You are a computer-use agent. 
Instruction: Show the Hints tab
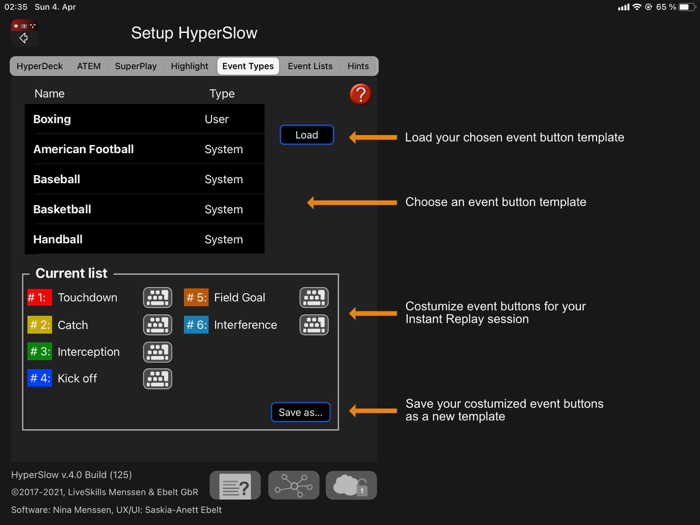click(x=358, y=66)
